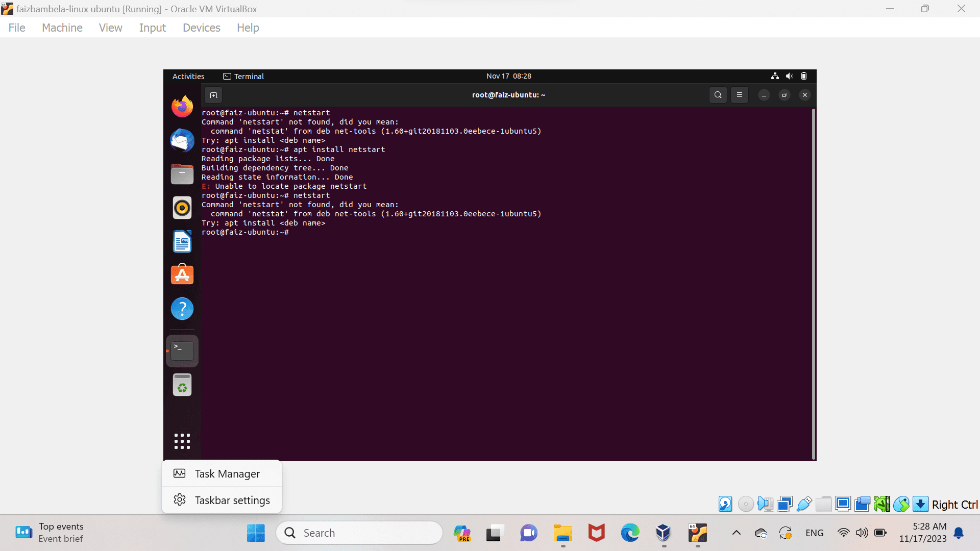Click the OneDrive sync tray icon
Screen dimensions: 980x551
point(761,533)
